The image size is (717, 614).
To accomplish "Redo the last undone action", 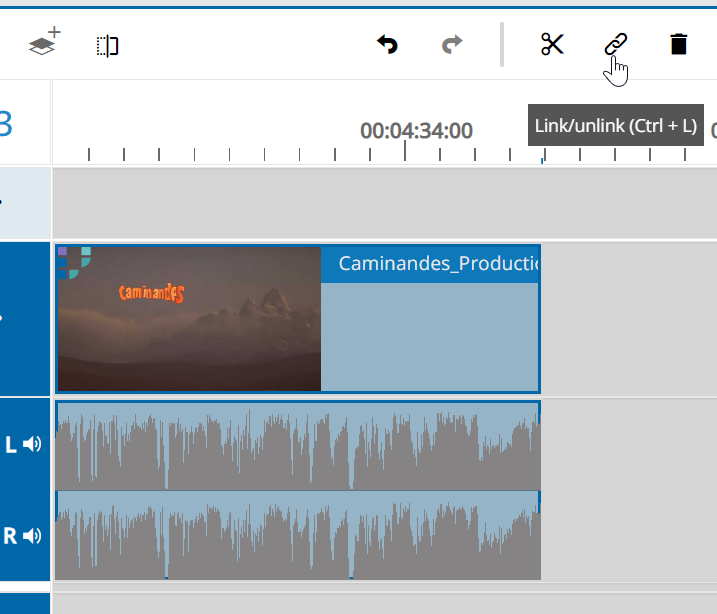I will coord(452,44).
